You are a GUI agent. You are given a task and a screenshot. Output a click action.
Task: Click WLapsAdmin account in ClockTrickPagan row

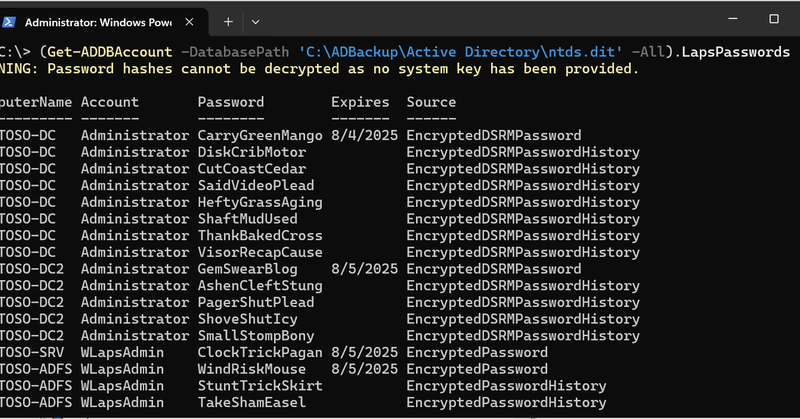tap(122, 353)
